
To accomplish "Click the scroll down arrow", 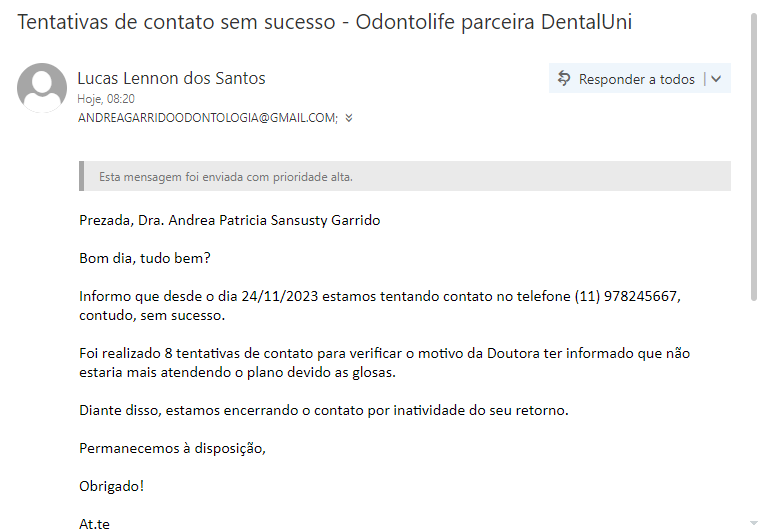I will (x=755, y=523).
